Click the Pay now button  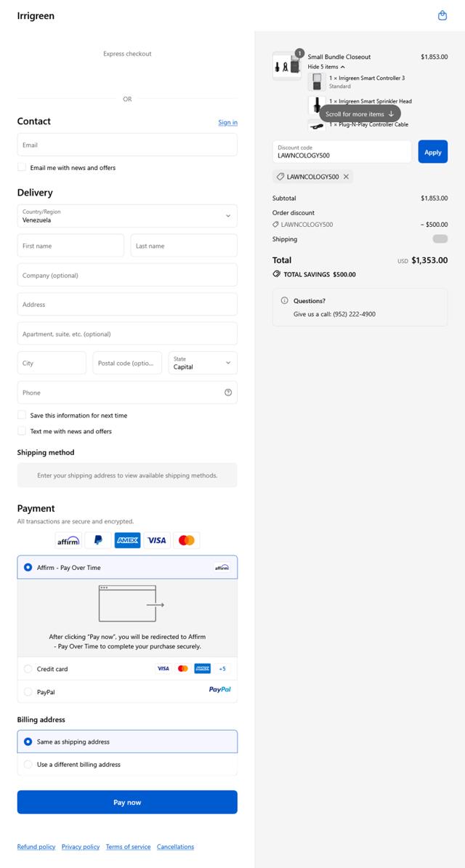[127, 802]
